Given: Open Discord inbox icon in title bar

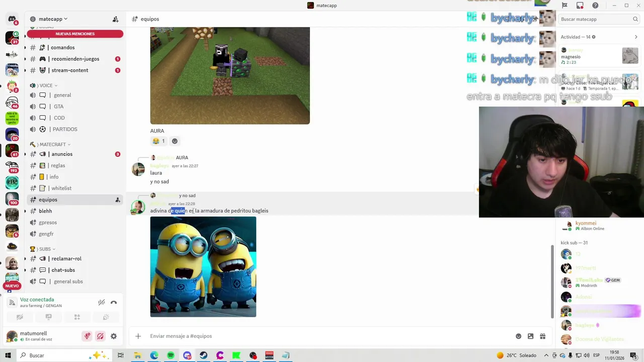Looking at the screenshot, I should click(580, 6).
